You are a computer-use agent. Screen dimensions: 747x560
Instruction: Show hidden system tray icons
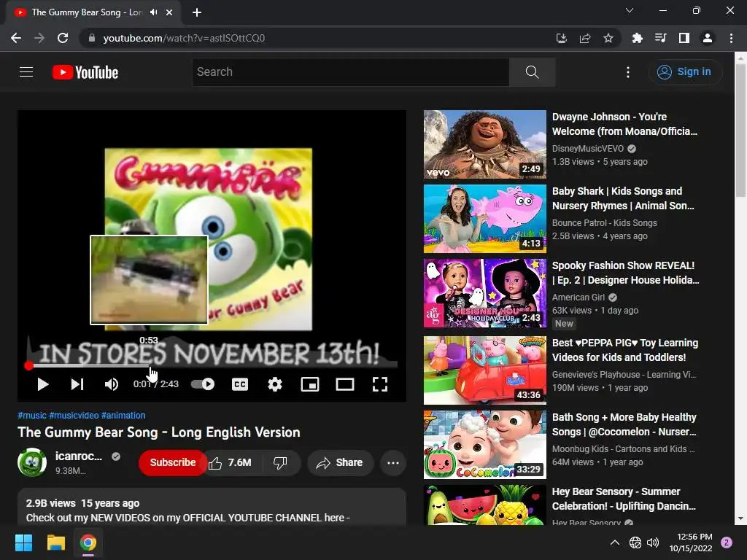(x=615, y=542)
